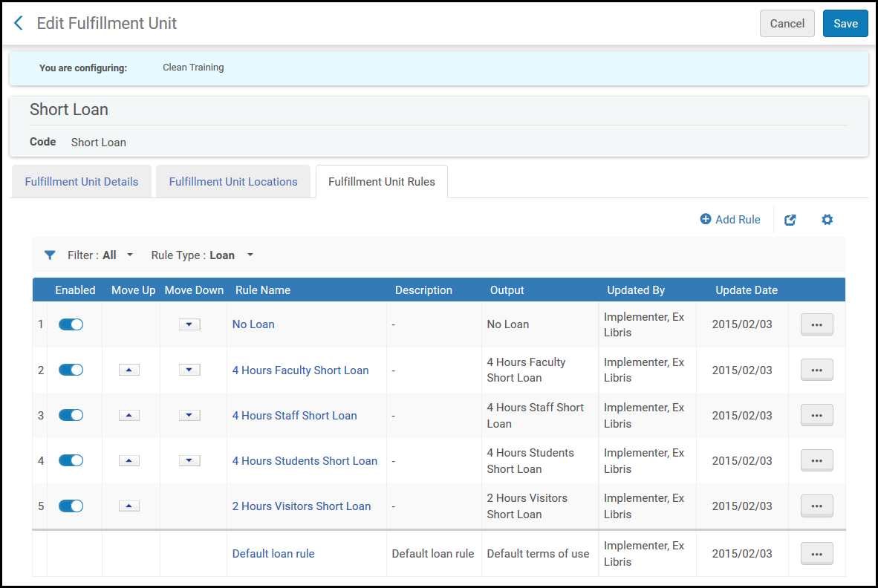Open row actions for 4 Hours Students rule
The width and height of the screenshot is (878, 588).
tap(816, 460)
